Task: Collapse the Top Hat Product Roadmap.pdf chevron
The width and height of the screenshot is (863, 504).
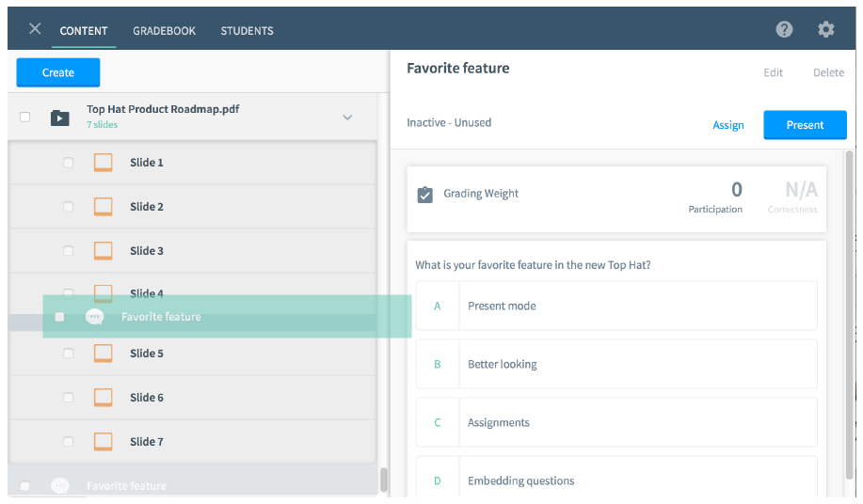Action: [347, 118]
